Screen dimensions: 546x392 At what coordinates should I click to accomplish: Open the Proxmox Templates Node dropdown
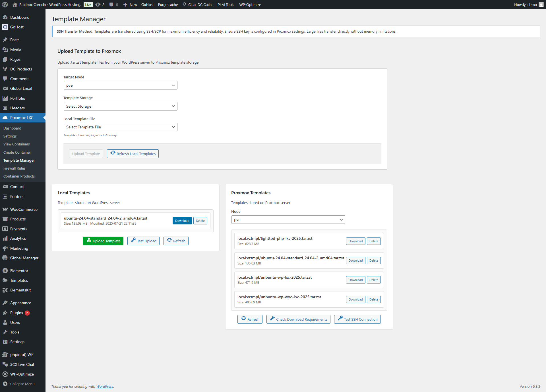[288, 220]
